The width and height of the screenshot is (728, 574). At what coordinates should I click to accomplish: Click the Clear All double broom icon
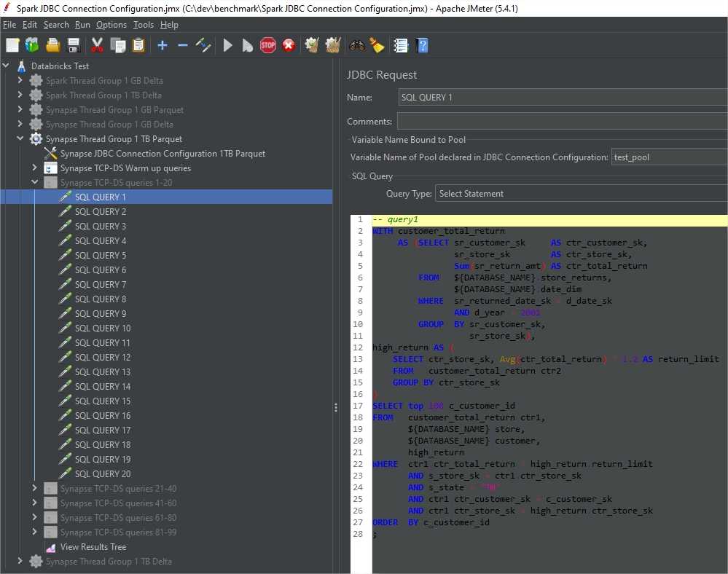click(333, 45)
